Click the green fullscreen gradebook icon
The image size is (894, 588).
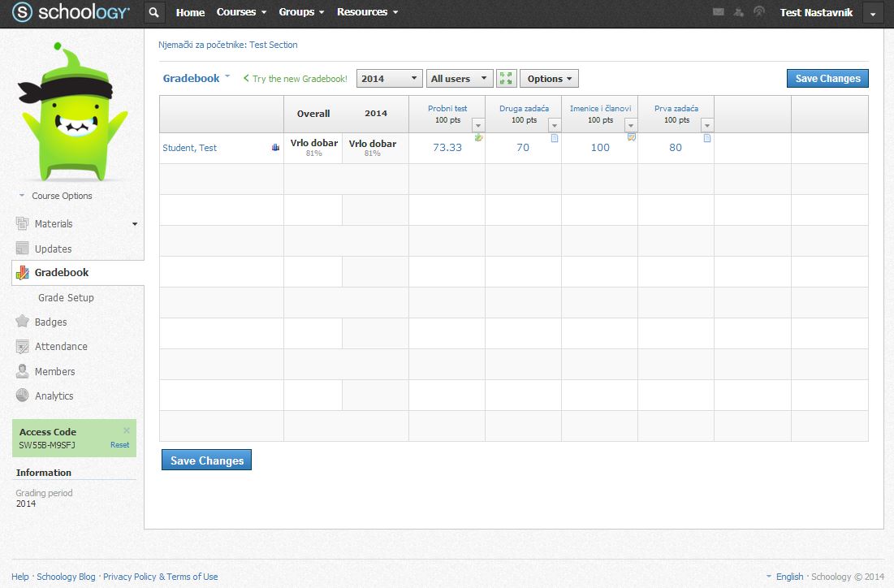pyautogui.click(x=506, y=79)
